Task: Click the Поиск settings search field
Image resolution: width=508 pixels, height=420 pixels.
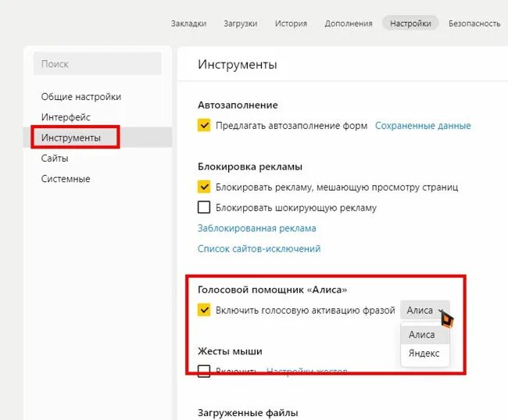Action: (97, 64)
